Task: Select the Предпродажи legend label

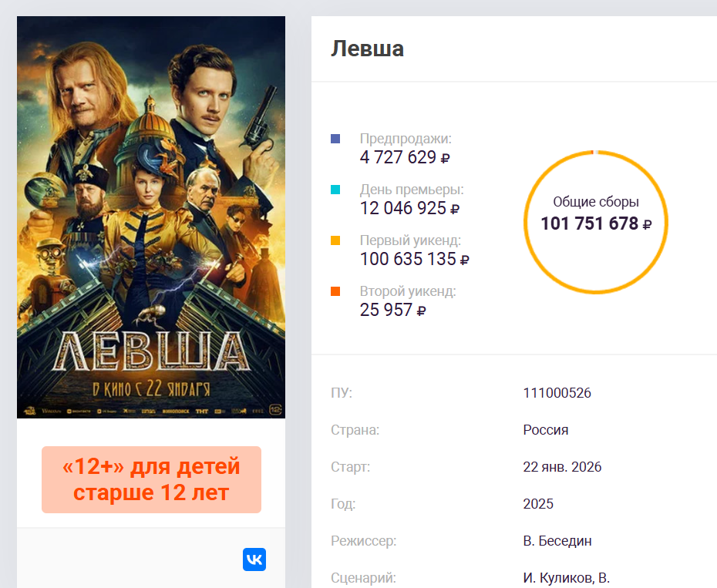Action: 406,139
